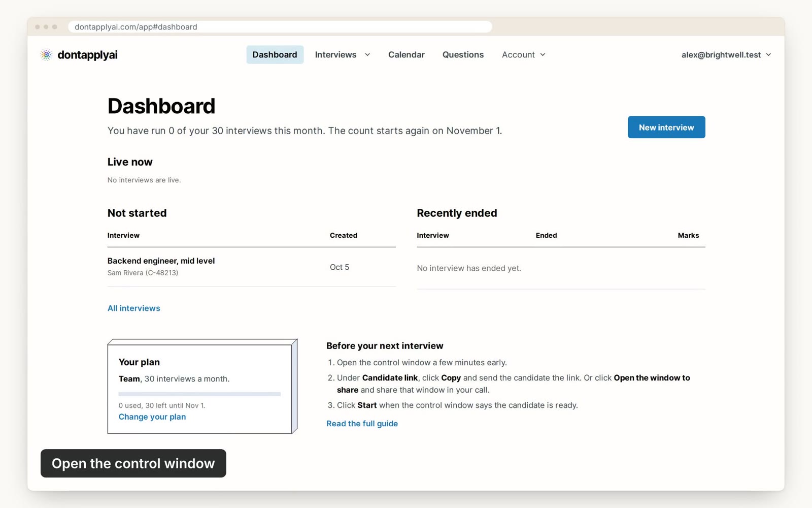
Task: Expand the Account dropdown
Action: click(x=523, y=55)
